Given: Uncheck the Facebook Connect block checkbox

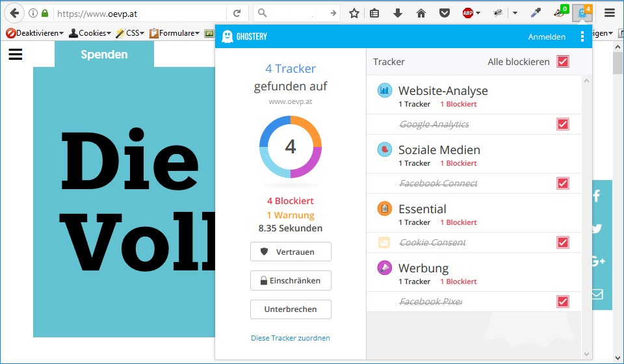Looking at the screenshot, I should 563,183.
